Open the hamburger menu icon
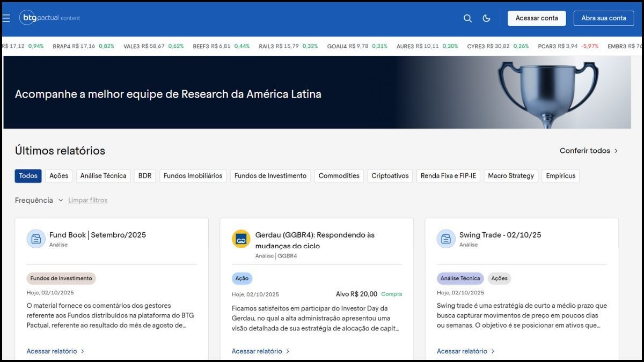The height and width of the screenshot is (362, 644). point(6,18)
